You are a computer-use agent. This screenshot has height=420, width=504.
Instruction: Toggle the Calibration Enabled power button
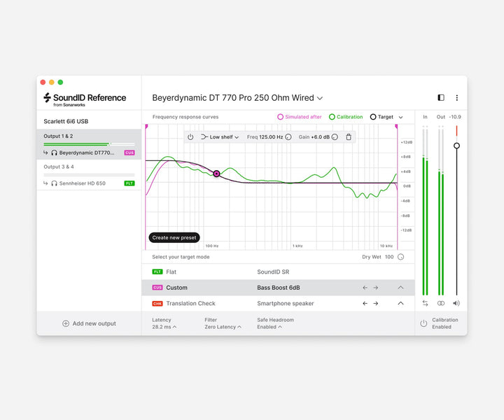click(423, 323)
